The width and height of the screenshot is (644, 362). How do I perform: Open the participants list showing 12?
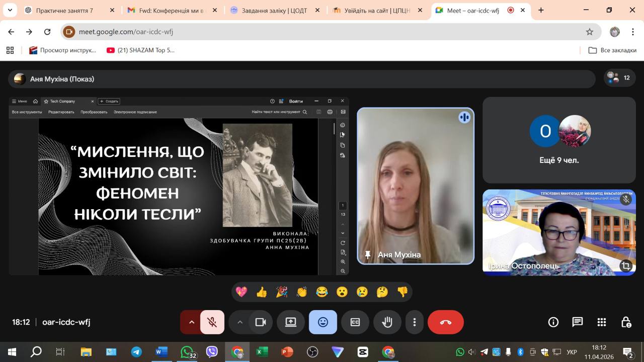pyautogui.click(x=619, y=78)
